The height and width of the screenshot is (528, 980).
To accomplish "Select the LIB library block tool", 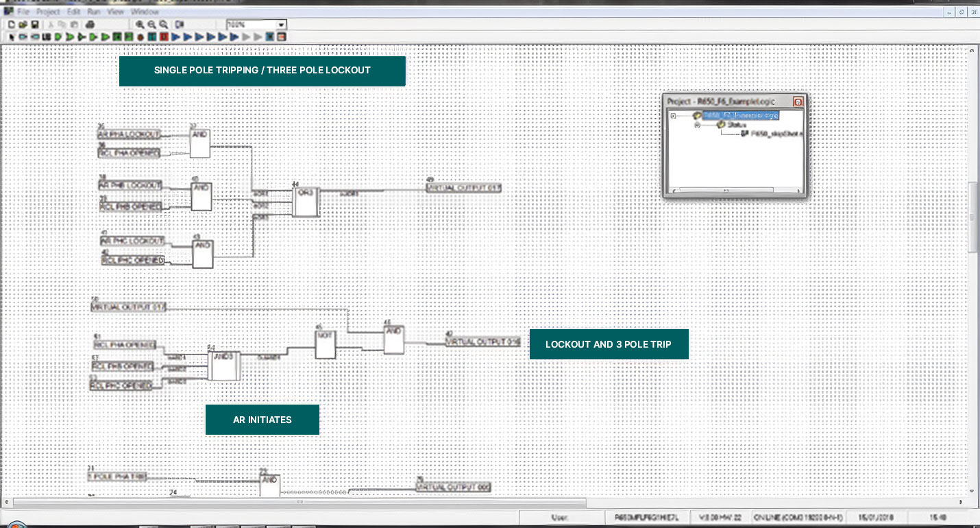I will [x=47, y=36].
